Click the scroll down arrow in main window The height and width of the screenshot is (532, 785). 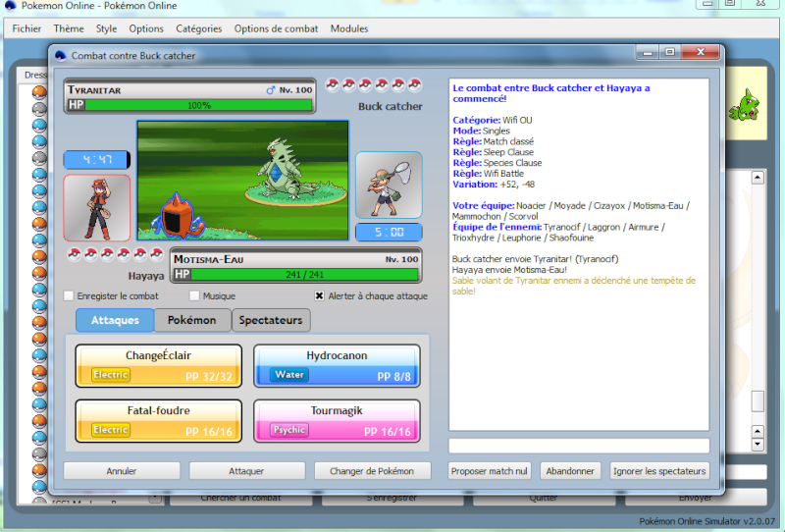click(758, 444)
